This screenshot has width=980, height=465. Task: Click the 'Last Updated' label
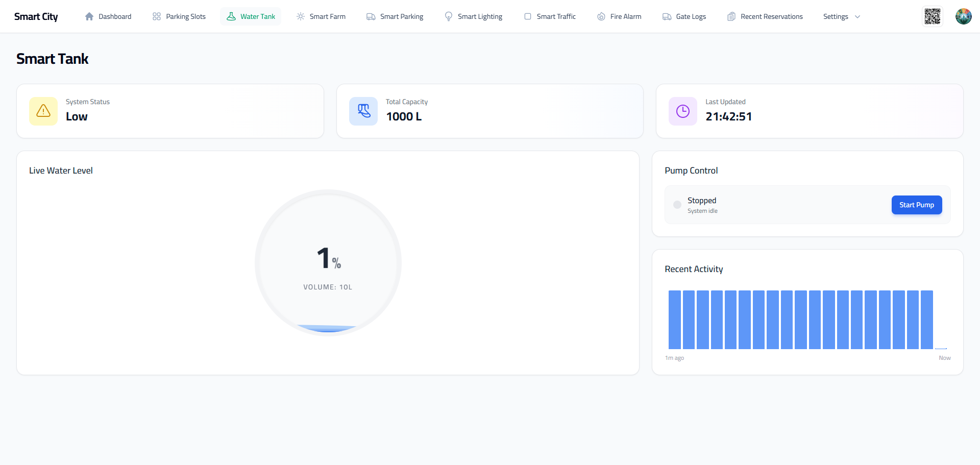coord(725,102)
